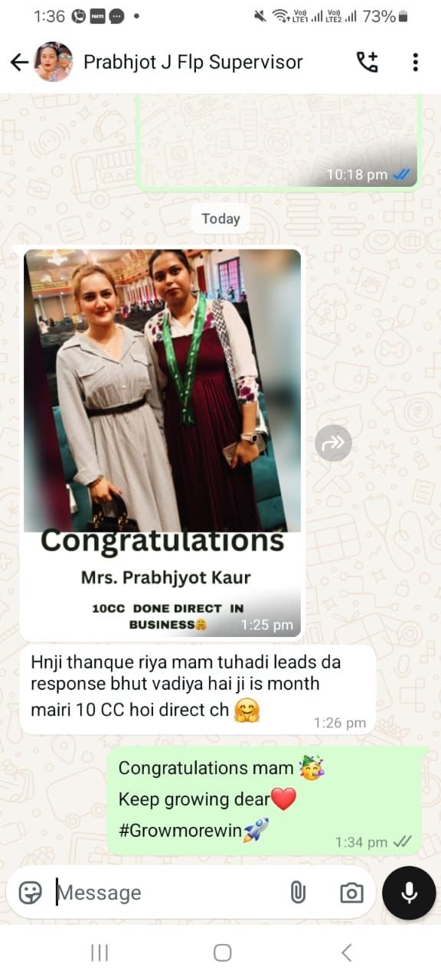
Task: Open the camera from the message bar
Action: [x=351, y=893]
